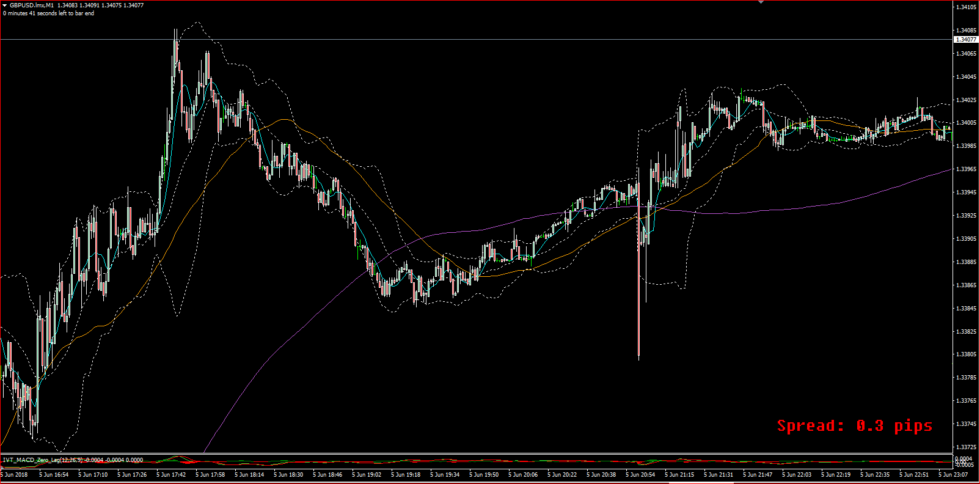Click the "5 Jun 19:02" time label
The height and width of the screenshot is (484, 980).
367,475
